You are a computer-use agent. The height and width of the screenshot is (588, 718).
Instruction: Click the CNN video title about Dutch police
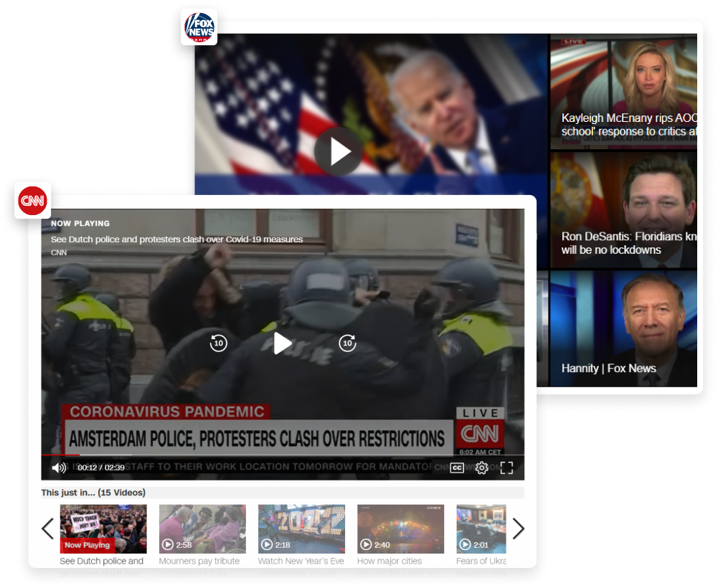click(176, 239)
